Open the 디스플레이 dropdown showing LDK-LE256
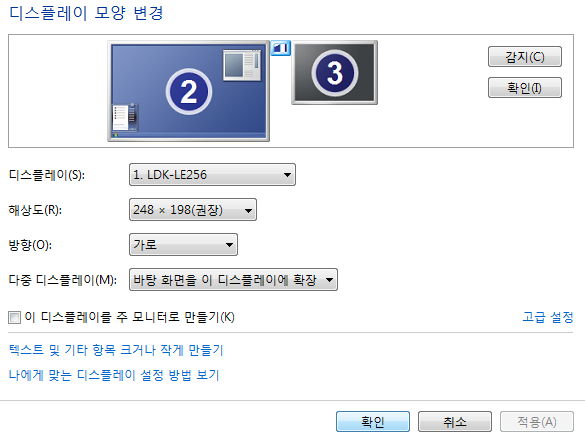585x445 pixels. tap(212, 175)
